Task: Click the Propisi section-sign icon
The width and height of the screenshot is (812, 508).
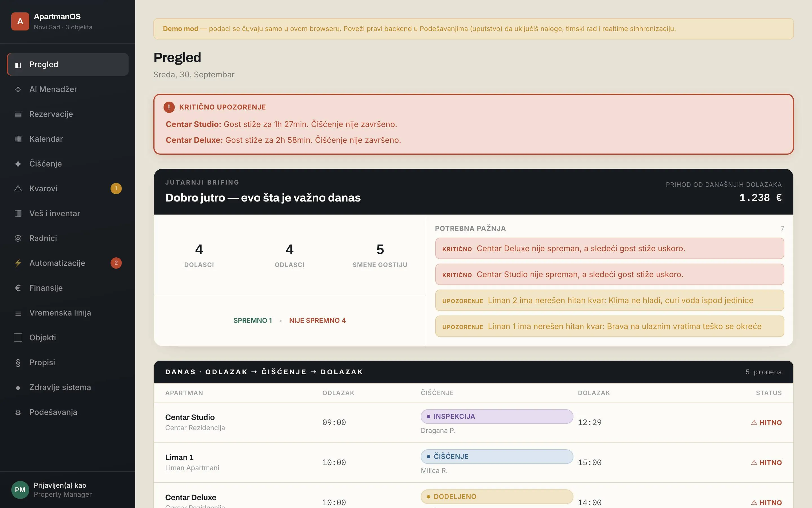Action: (18, 363)
